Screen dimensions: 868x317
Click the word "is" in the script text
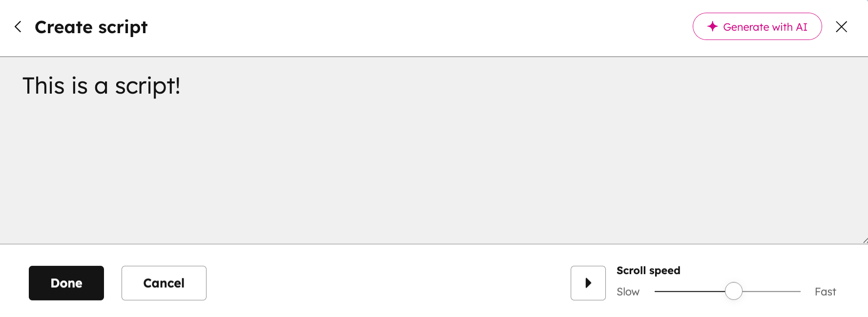tap(80, 86)
